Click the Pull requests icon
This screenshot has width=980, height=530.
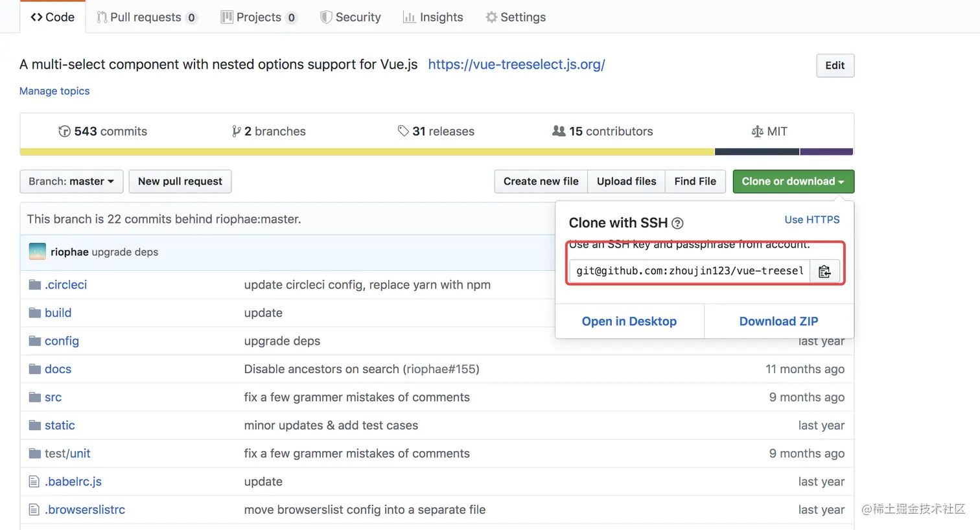[x=102, y=17]
